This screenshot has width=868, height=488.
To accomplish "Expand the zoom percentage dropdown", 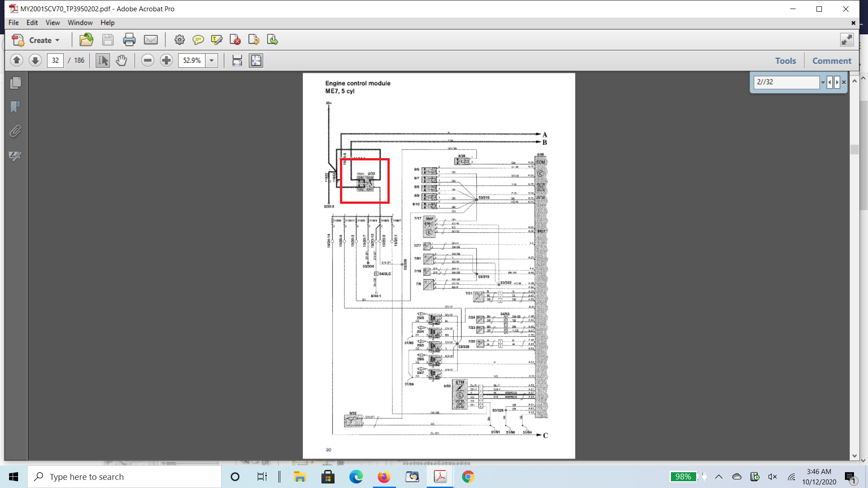I will (212, 60).
